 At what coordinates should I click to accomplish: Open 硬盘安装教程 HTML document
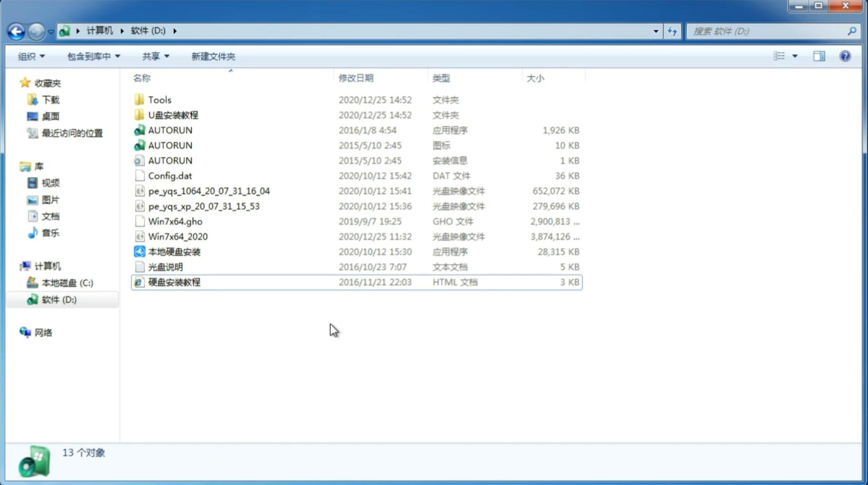173,282
